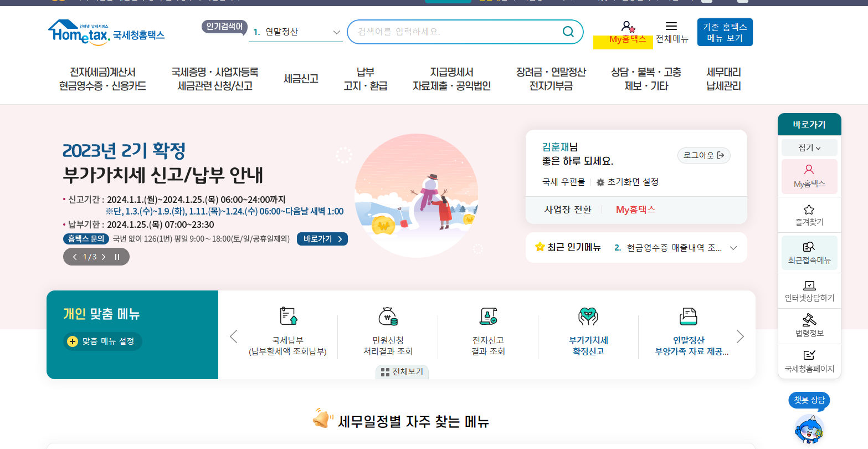Collapse the sidebar with 접기
The image size is (868, 449).
809,147
